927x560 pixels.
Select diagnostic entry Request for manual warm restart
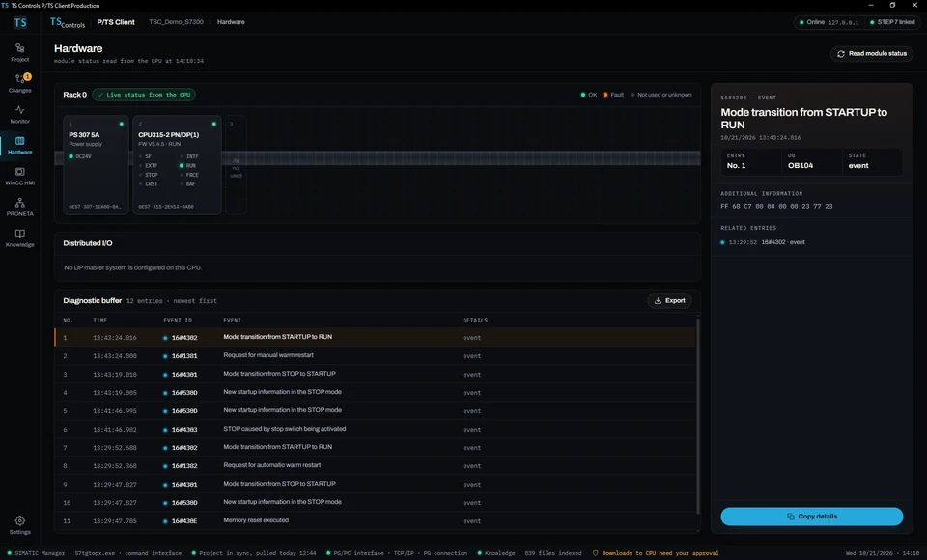(x=376, y=355)
